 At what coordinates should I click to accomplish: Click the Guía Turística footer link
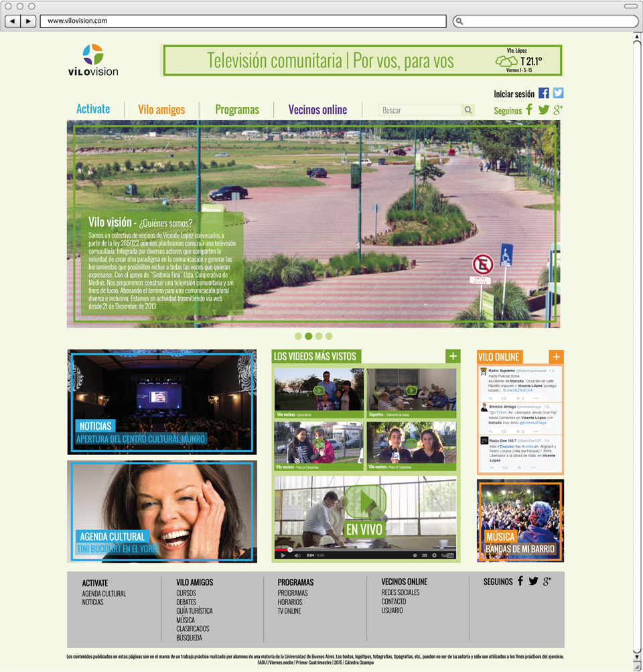[x=194, y=611]
